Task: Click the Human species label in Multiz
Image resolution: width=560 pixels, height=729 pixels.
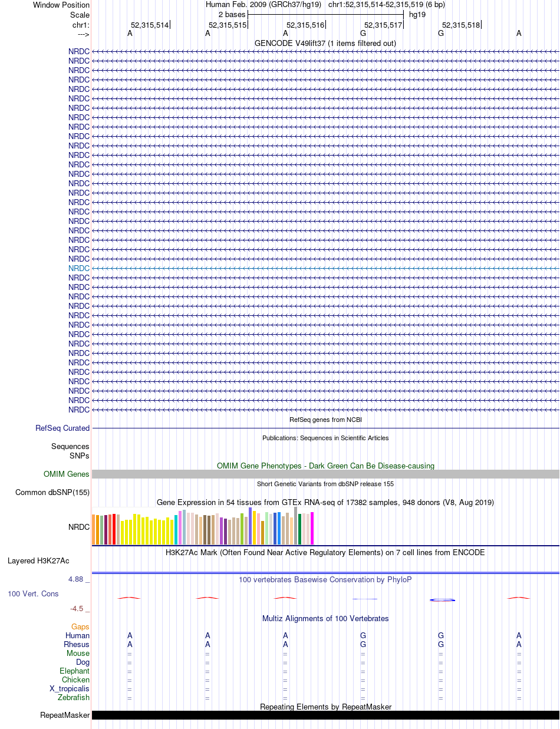Action: [77, 636]
